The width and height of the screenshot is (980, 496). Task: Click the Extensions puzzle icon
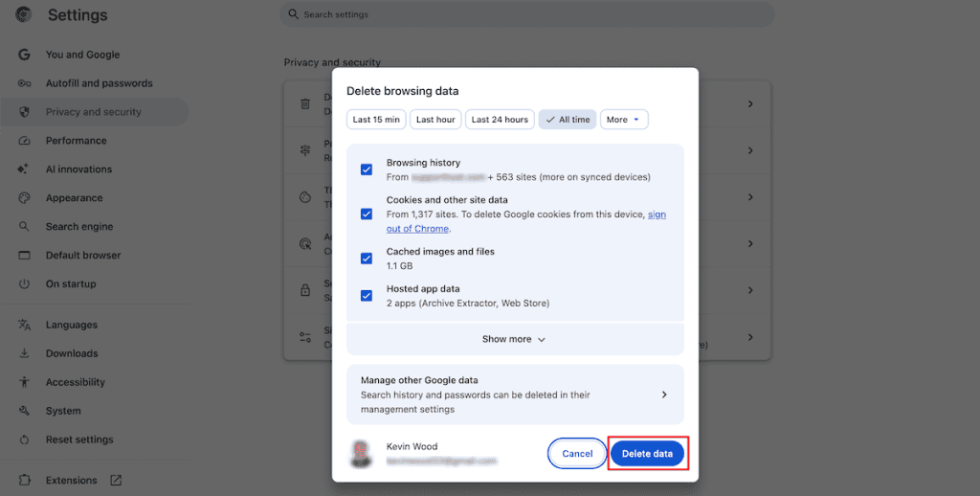(x=24, y=481)
